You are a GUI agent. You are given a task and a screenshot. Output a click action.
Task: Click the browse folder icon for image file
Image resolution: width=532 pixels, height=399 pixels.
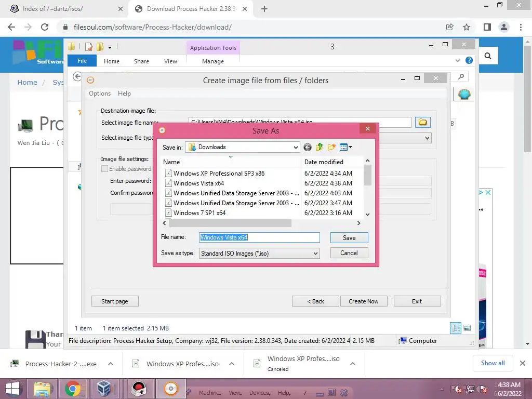pyautogui.click(x=423, y=122)
